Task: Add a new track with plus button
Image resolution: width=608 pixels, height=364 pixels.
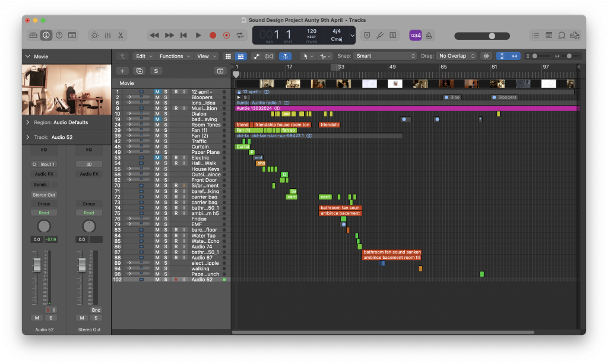Action: pos(122,71)
